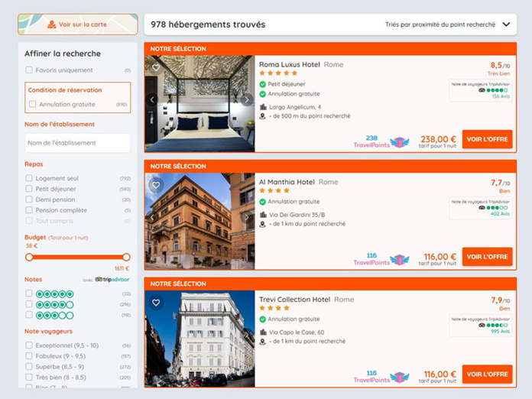Check the Petit déjeuner meal option

[x=29, y=189]
